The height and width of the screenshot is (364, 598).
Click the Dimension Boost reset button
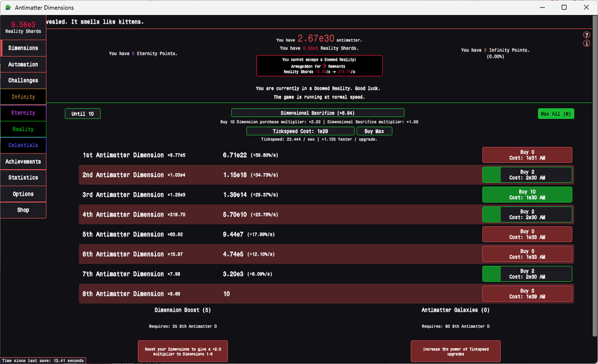point(183,352)
